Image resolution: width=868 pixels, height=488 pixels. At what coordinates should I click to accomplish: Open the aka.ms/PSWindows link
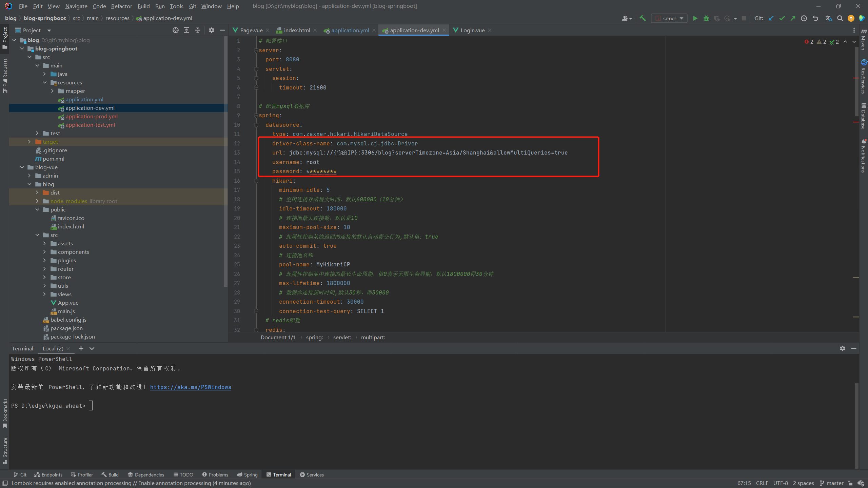click(x=190, y=387)
